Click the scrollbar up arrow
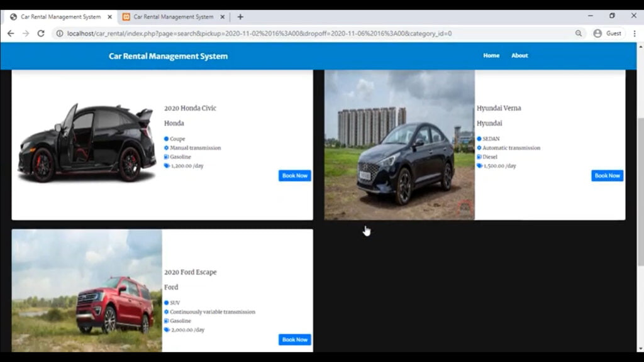The height and width of the screenshot is (362, 644). 640,47
